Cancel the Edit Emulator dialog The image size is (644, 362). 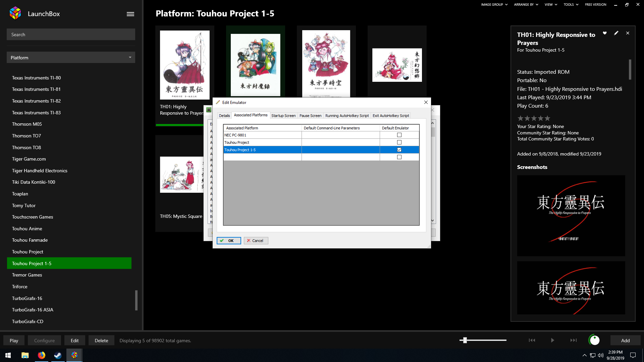(x=256, y=241)
